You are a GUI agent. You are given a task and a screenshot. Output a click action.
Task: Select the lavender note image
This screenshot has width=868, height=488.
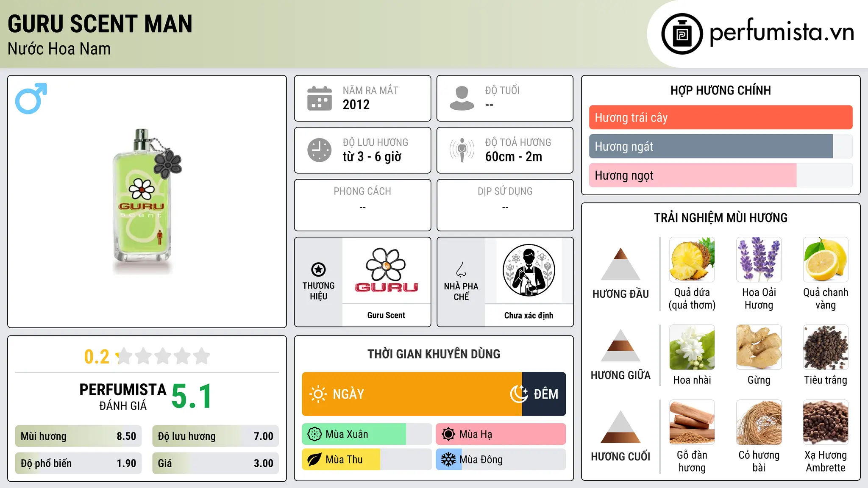(x=759, y=260)
